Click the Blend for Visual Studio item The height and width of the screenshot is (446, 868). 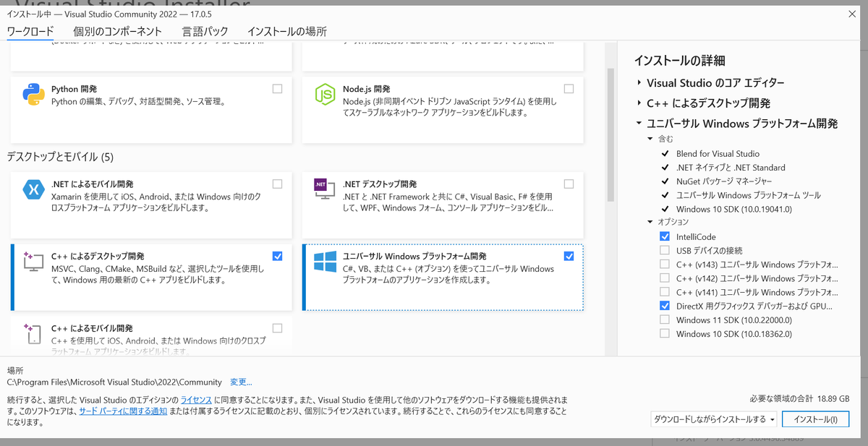[x=718, y=153]
